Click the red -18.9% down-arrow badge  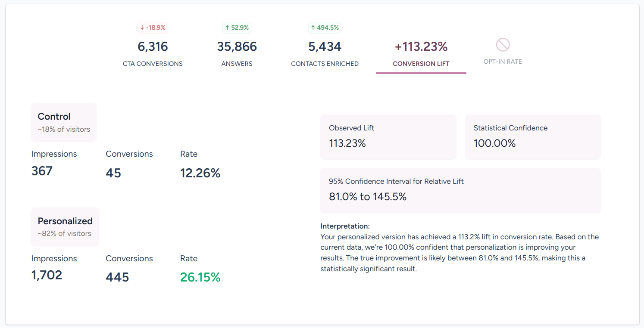[x=153, y=28]
